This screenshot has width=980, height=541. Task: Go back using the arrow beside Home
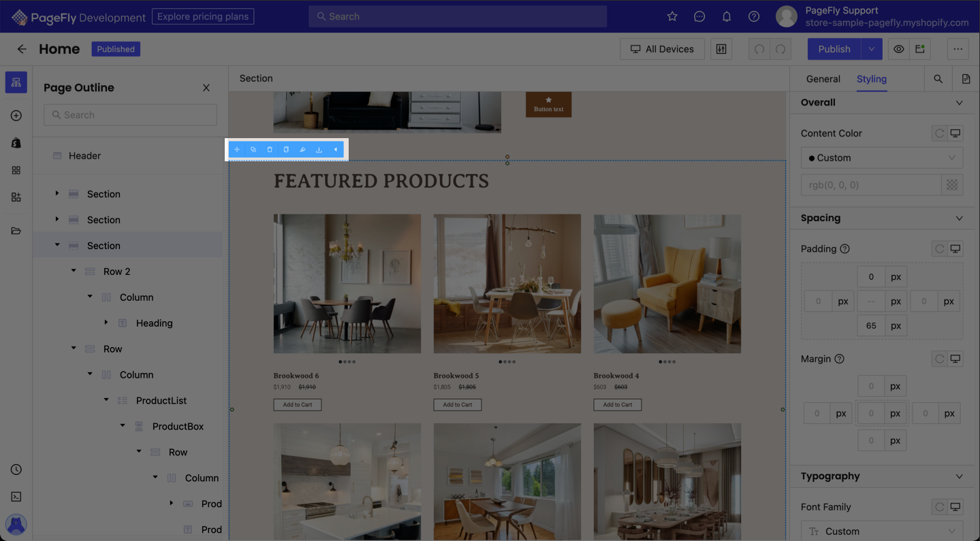22,49
